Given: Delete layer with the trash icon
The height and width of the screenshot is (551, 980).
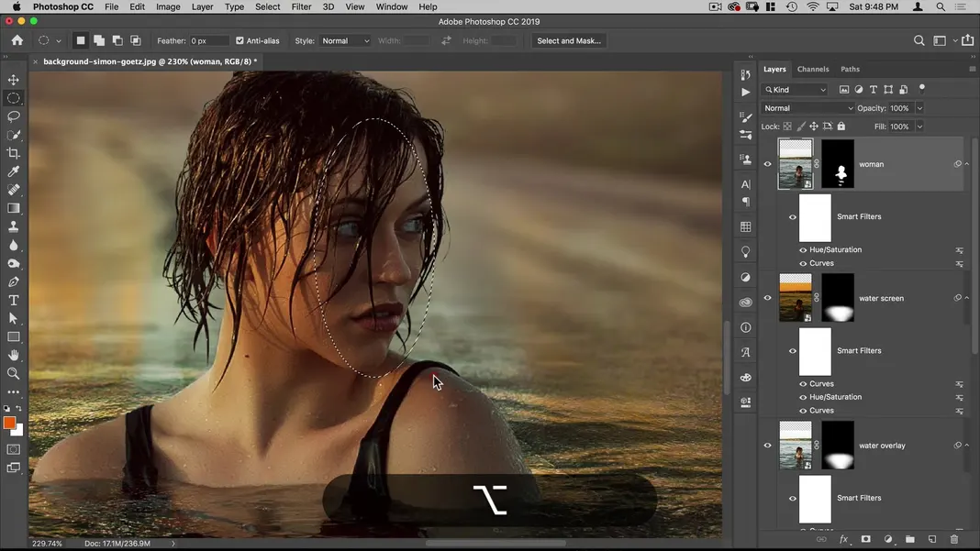Looking at the screenshot, I should tap(953, 539).
